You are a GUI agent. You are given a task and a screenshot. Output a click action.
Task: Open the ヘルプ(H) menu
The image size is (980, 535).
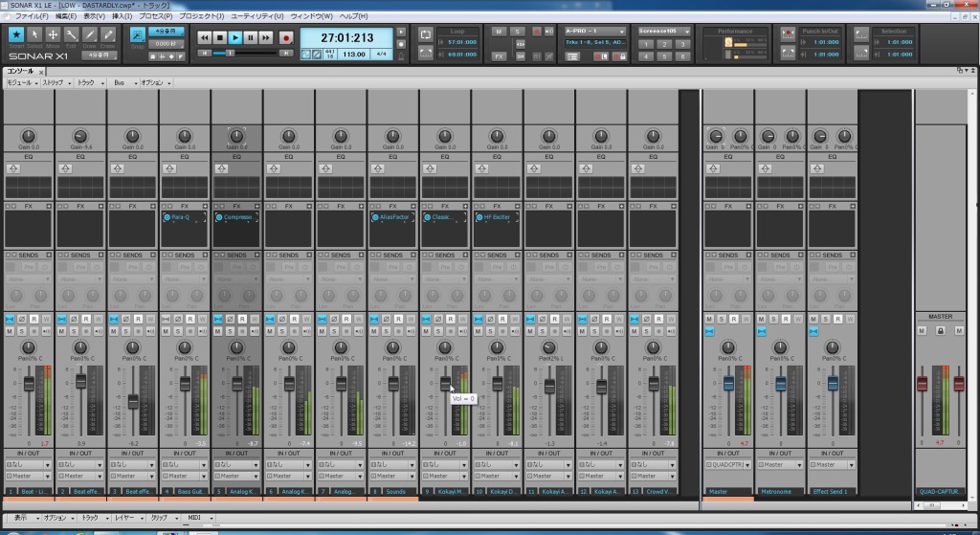[x=354, y=16]
